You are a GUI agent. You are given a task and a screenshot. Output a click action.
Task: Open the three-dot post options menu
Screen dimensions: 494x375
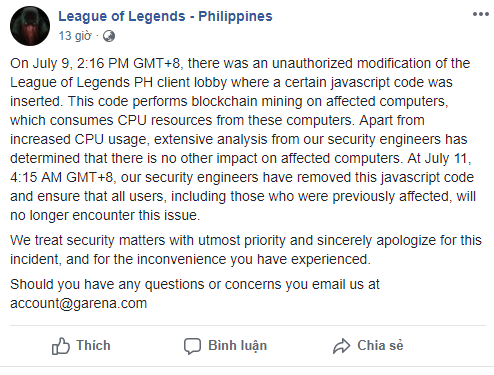tap(481, 14)
